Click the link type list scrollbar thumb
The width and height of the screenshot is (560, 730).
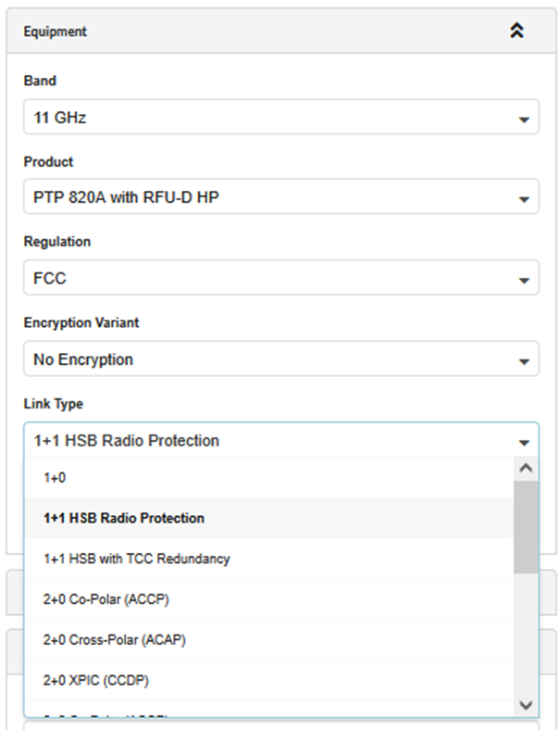pyautogui.click(x=526, y=525)
